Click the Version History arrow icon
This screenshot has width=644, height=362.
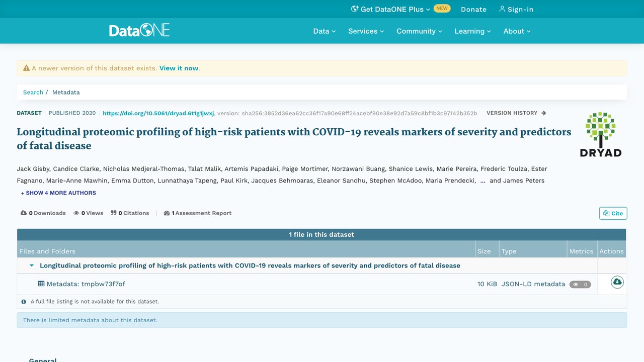click(543, 113)
